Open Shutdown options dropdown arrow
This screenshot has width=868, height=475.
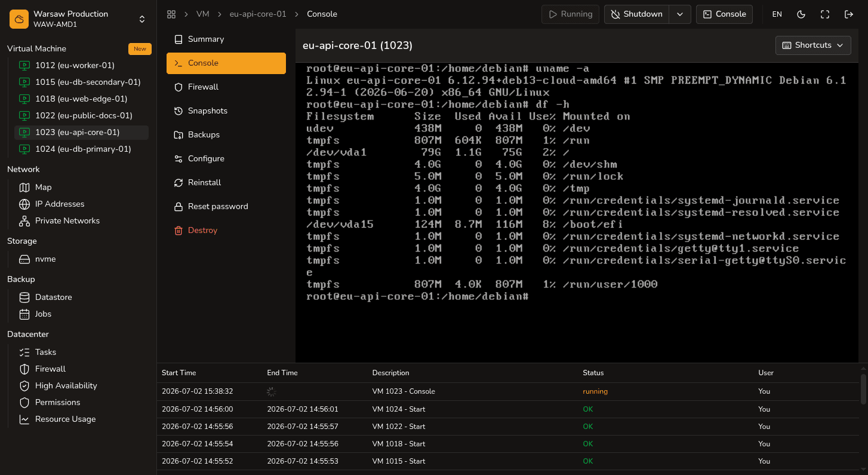tap(680, 14)
